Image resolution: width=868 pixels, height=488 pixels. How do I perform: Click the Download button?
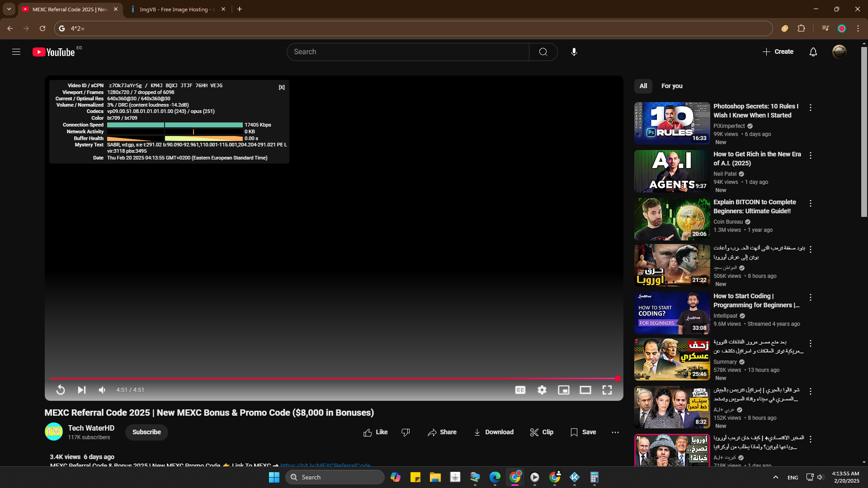(494, 432)
